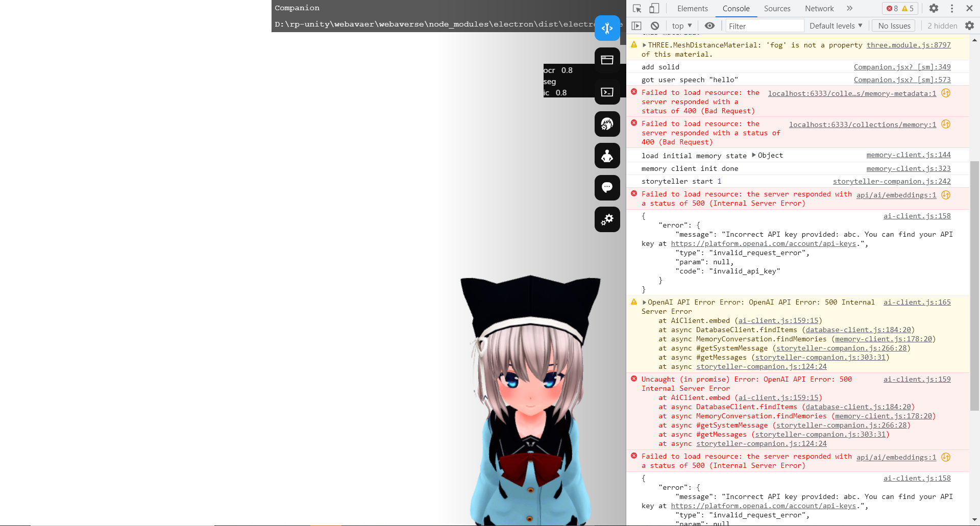This screenshot has height=526, width=980.
Task: Switch to the Sources tab
Action: click(x=776, y=8)
